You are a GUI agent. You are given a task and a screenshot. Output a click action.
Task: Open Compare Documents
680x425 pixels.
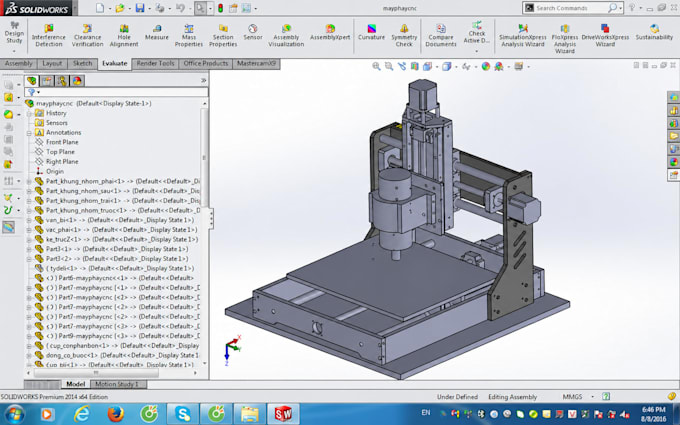[x=441, y=35]
